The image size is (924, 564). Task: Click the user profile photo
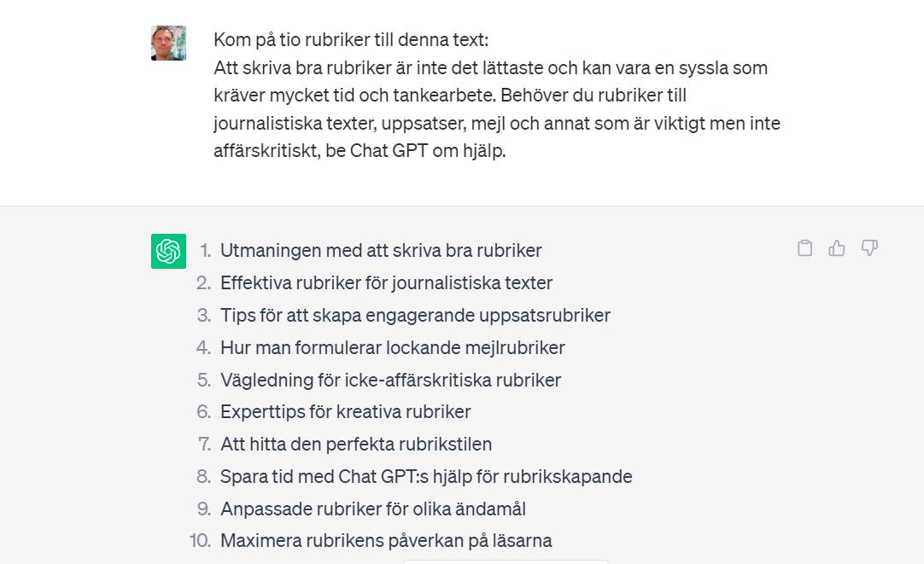pyautogui.click(x=168, y=43)
